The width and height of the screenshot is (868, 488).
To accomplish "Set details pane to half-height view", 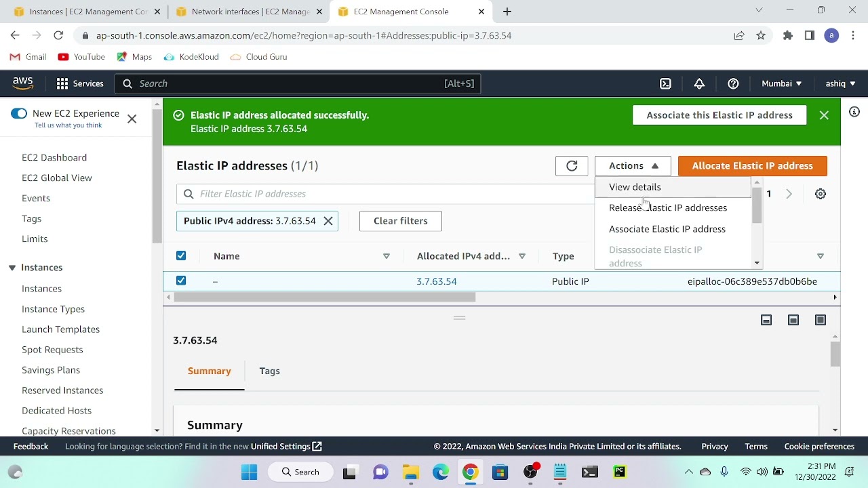I will [x=793, y=320].
